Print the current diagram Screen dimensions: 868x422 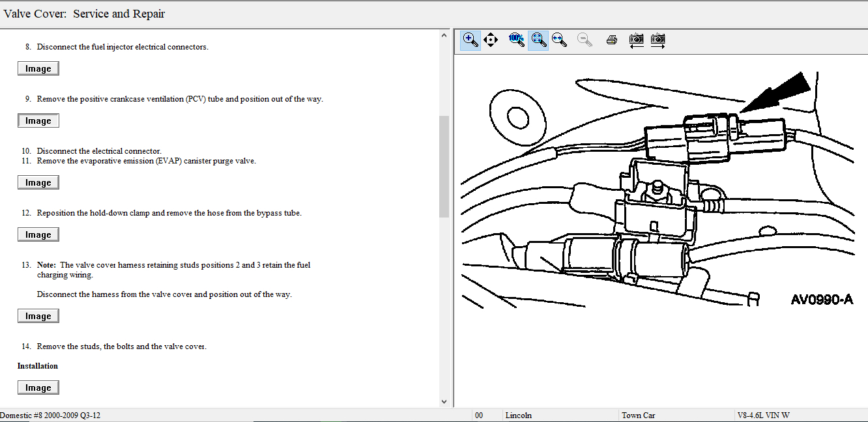(x=611, y=40)
